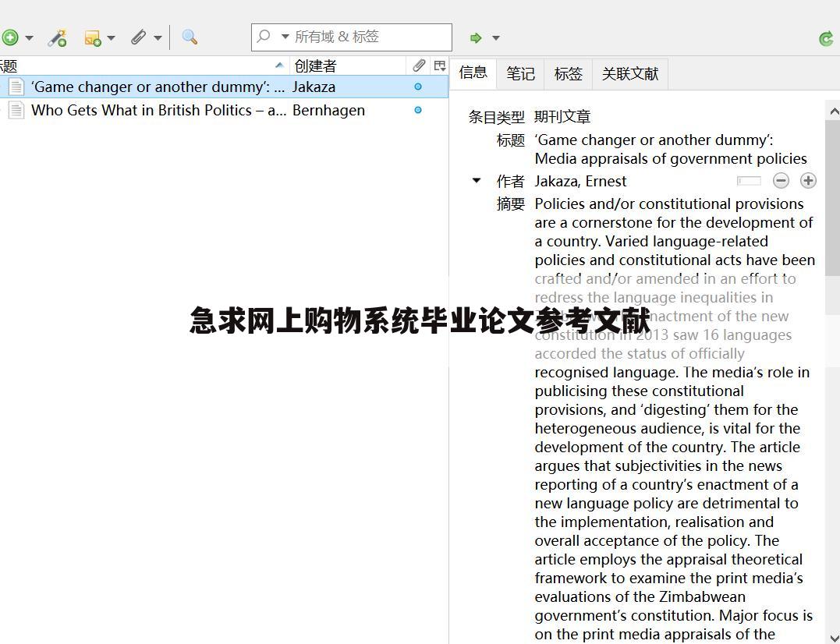Switch to the 笔记 notes tab
This screenshot has width=840, height=644.
[x=520, y=73]
